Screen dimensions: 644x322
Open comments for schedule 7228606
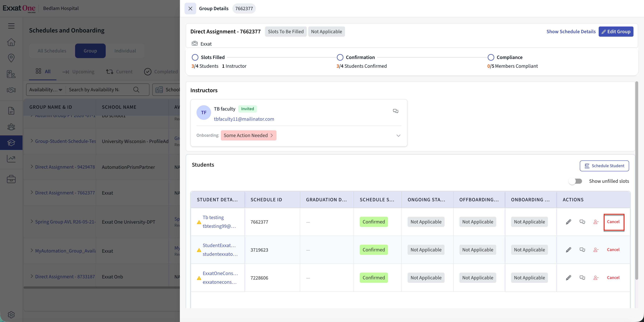tap(582, 278)
